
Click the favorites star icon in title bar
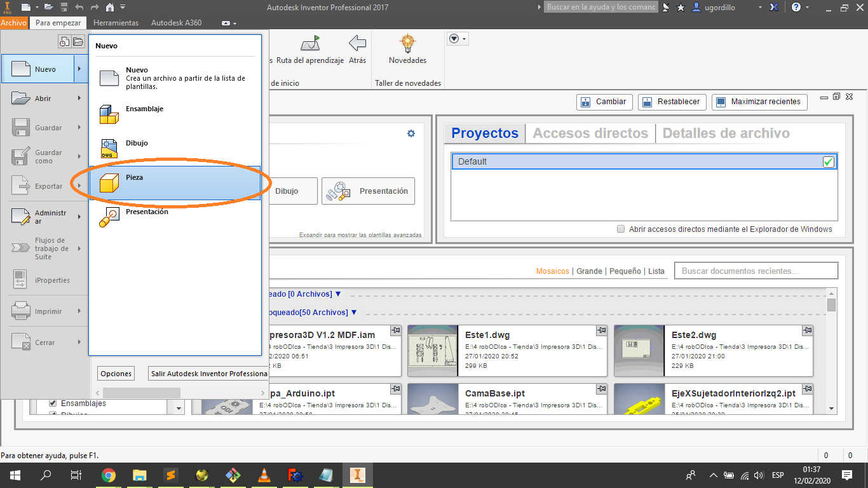[681, 7]
